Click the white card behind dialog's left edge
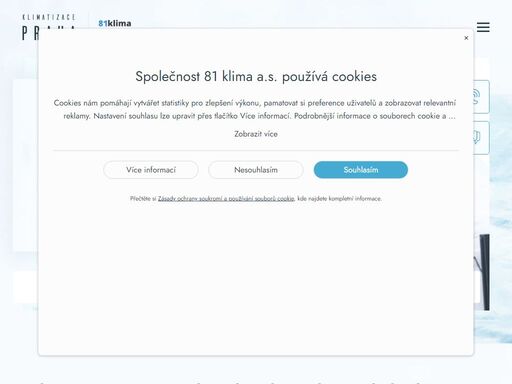Screen dimensions: 512x384 (26, 165)
